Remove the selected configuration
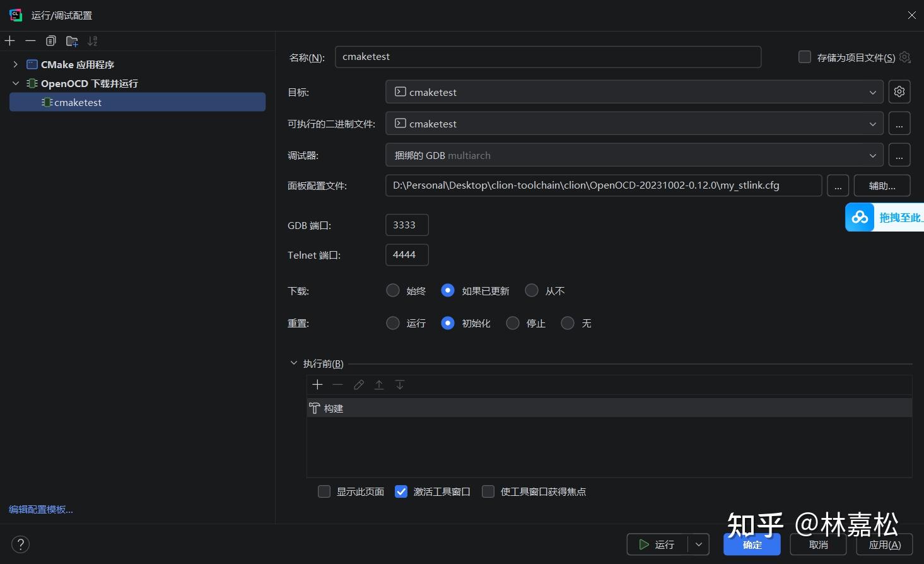 click(30, 41)
